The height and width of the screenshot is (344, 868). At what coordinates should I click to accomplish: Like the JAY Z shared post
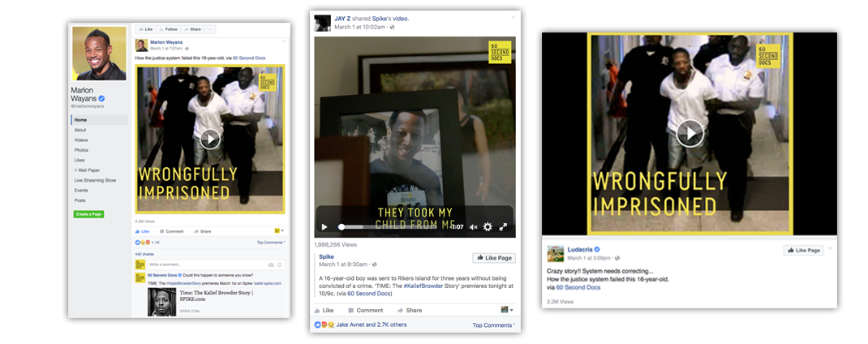tap(324, 310)
